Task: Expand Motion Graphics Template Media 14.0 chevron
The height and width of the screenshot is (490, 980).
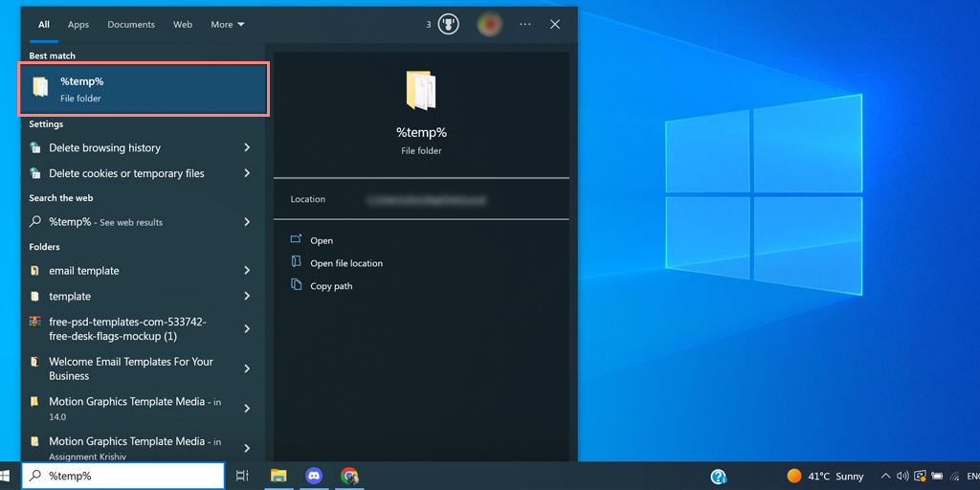Action: coord(247,408)
